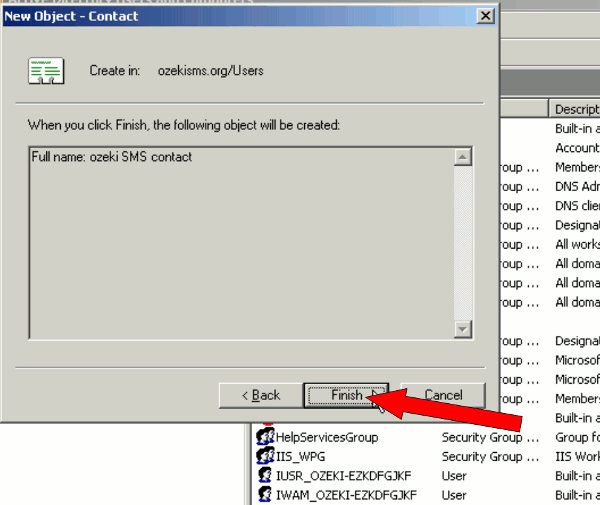Click the 'DNS Adm' description cell
Image resolution: width=600 pixels, height=505 pixels.
(x=577, y=187)
